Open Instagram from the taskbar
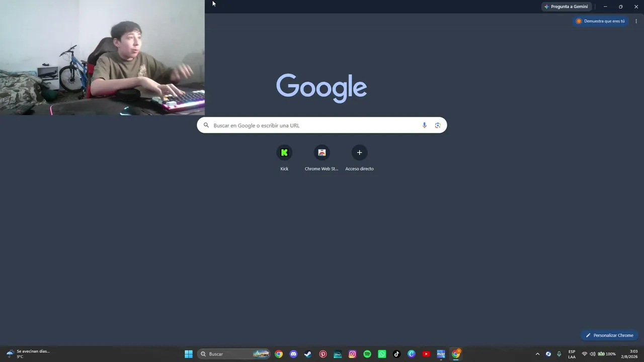The image size is (644, 362). point(353,354)
